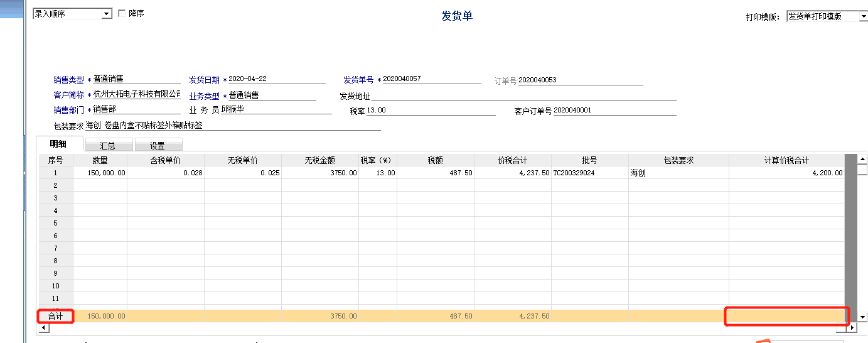868x343 pixels.
Task: Click the 价税合计 column header
Action: click(x=513, y=160)
